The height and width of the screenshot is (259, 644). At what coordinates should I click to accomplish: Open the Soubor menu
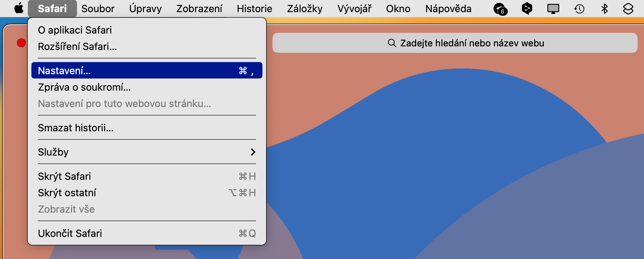coord(98,9)
